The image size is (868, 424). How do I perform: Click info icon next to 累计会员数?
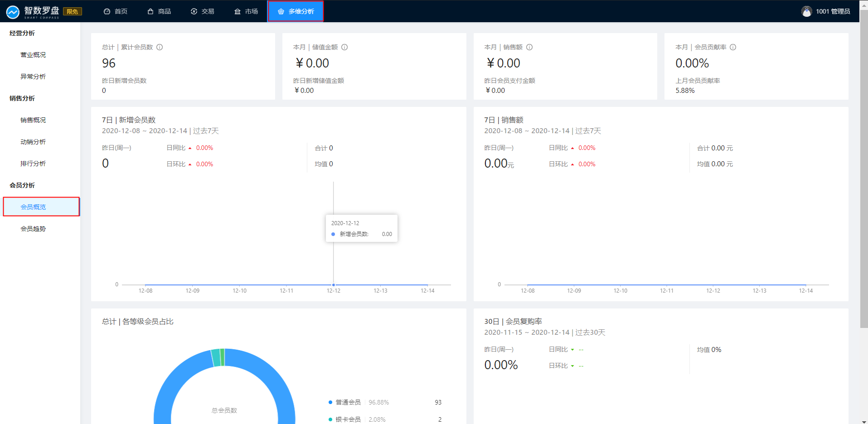160,47
